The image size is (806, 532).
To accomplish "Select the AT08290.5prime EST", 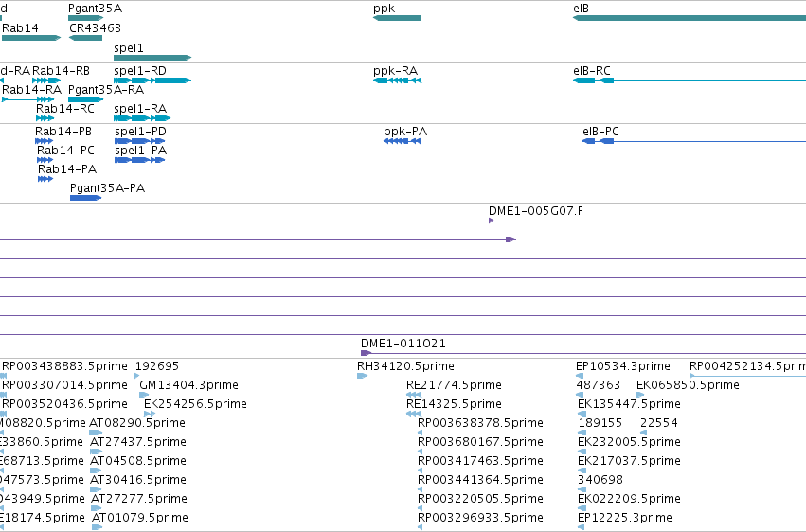I will [96, 433].
